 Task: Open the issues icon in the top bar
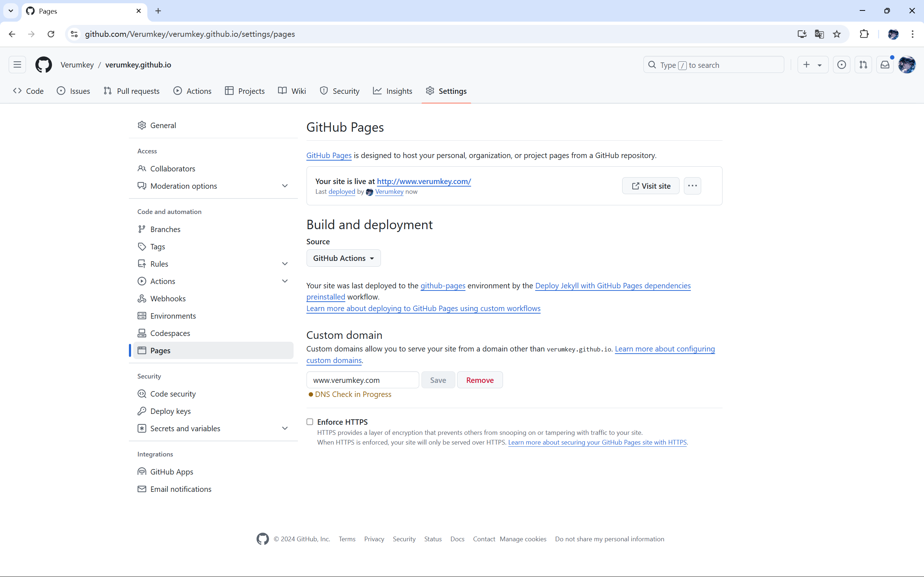click(842, 65)
